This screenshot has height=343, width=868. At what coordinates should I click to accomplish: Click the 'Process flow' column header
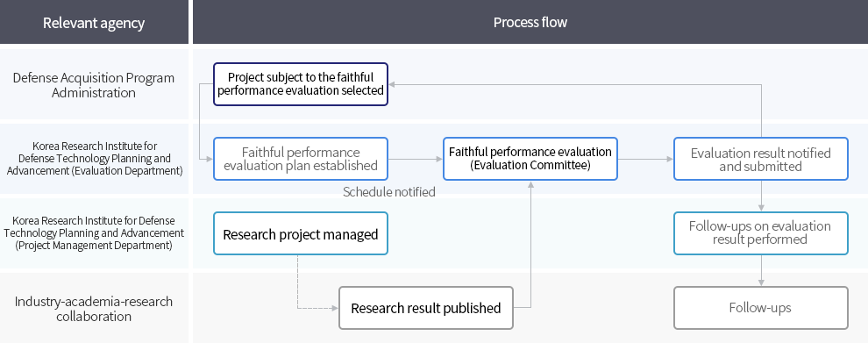tap(530, 22)
